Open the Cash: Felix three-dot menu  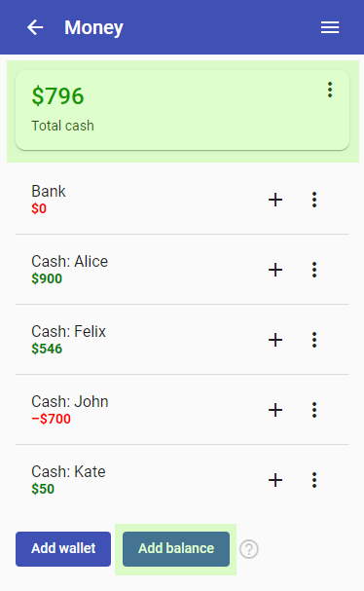pos(314,340)
